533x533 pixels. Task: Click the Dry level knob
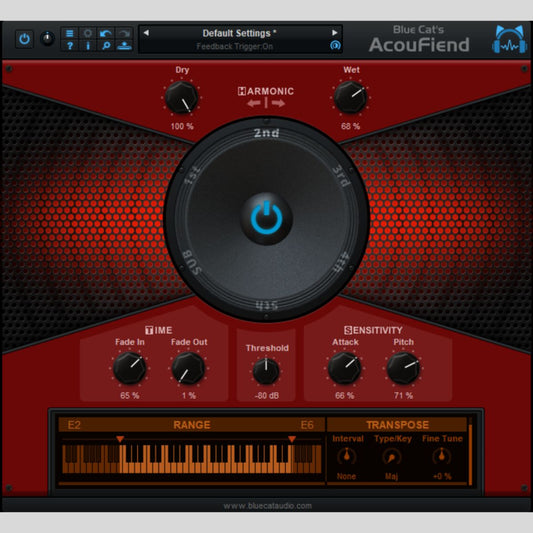[182, 97]
